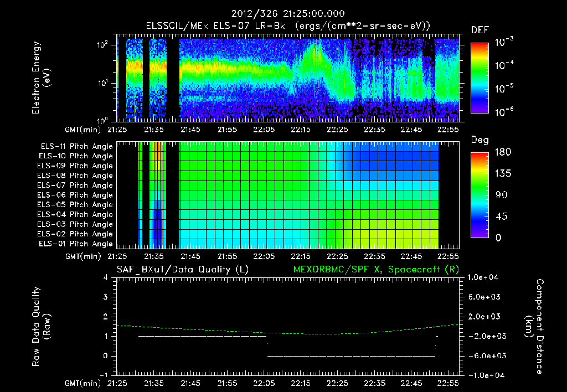
Task: Select the Electron Energy (eV) axis label
Action: click(41, 78)
